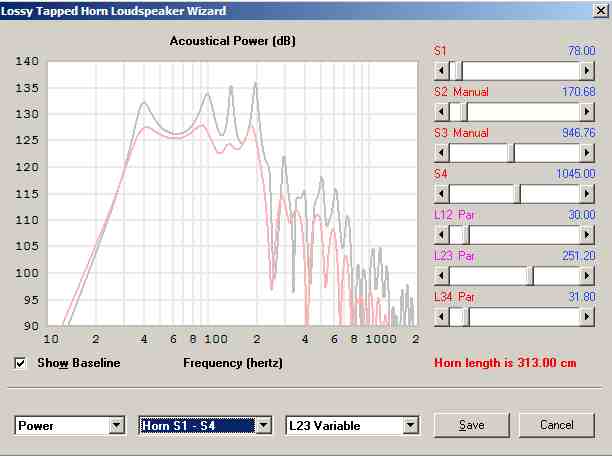Click the L23 Par slider thumb
This screenshot has width=612, height=456.
pyautogui.click(x=529, y=276)
